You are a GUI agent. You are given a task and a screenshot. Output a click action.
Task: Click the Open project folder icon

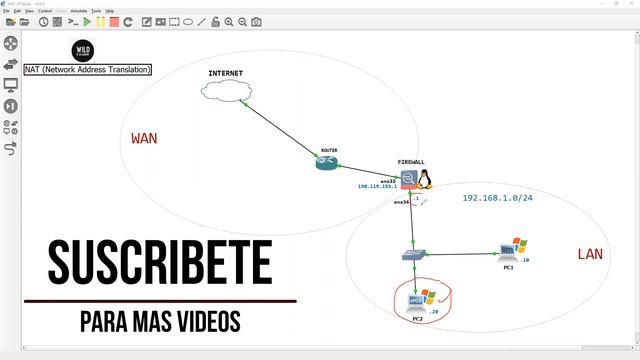(x=25, y=22)
